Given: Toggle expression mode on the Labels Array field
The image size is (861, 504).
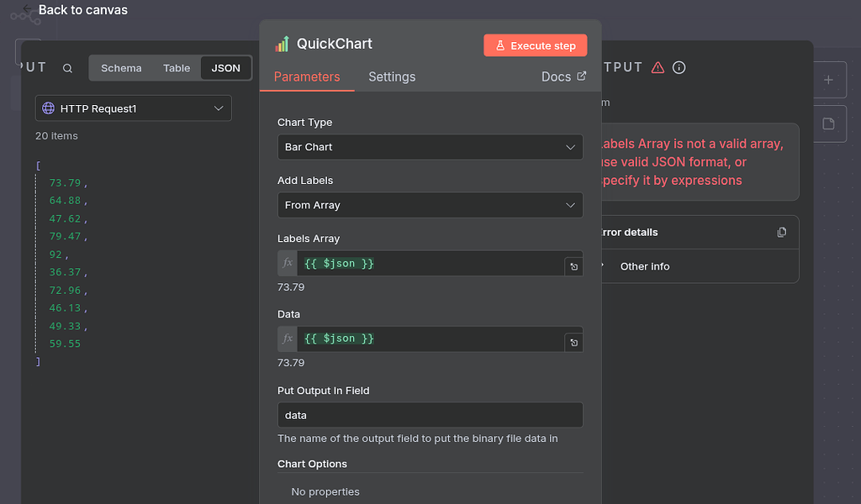Looking at the screenshot, I should [287, 263].
